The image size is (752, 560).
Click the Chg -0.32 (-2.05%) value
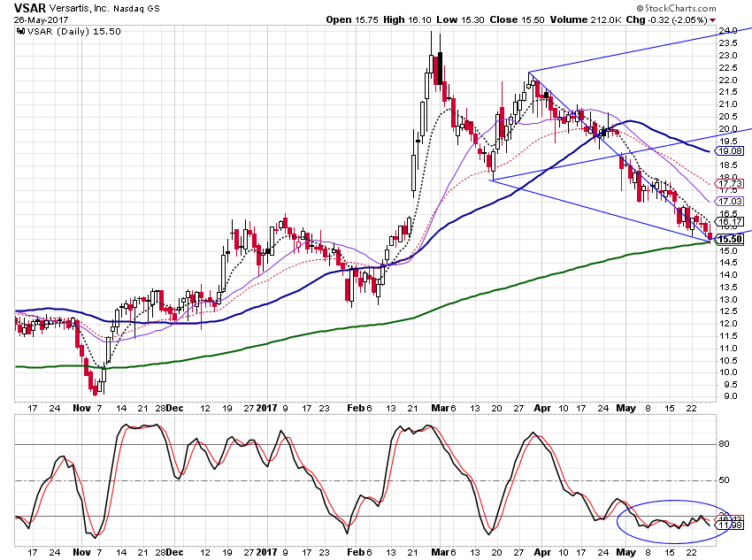tap(667, 19)
